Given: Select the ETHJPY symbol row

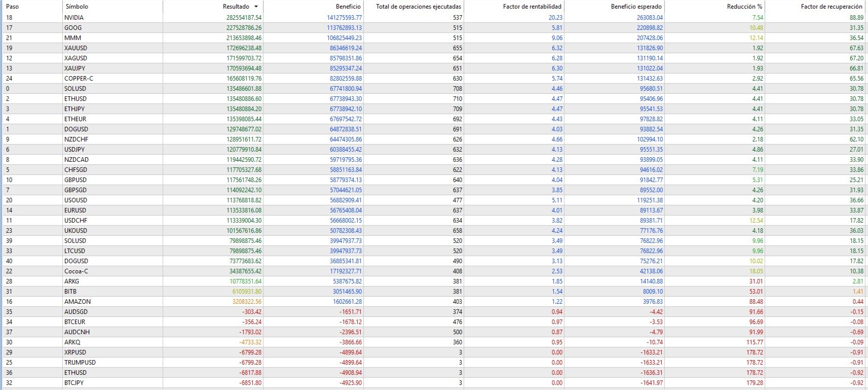Looking at the screenshot, I should tap(434, 109).
